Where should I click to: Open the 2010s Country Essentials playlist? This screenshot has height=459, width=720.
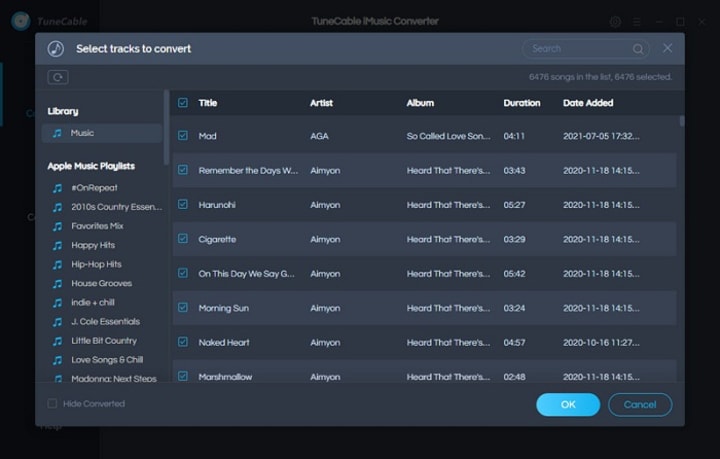click(x=117, y=207)
